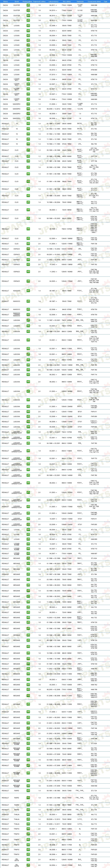Click fuel icon in Kangoo KC0/1_ row
This screenshot has height=868, width=110.
[28, 301]
